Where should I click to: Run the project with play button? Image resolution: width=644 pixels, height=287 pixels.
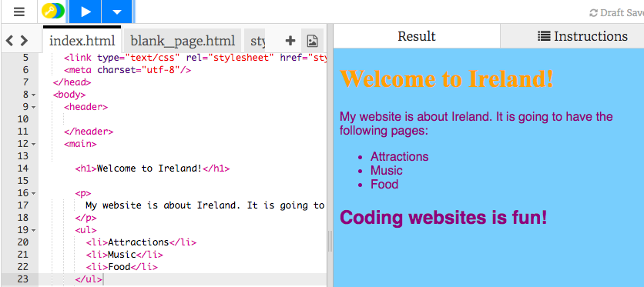tap(86, 12)
